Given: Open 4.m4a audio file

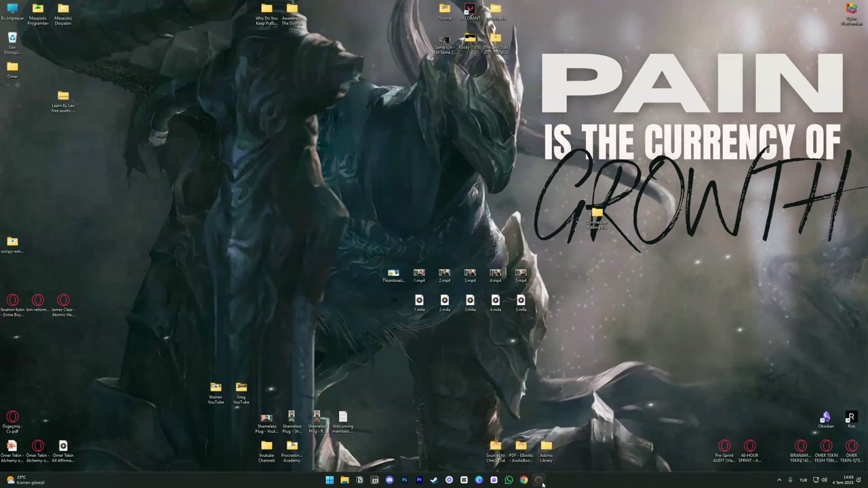Looking at the screenshot, I should point(496,303).
